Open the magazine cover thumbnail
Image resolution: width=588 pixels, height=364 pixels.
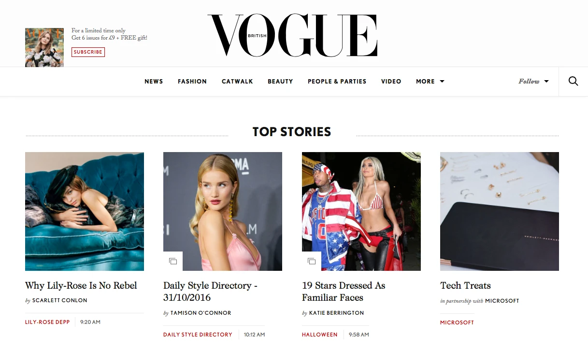tap(44, 47)
